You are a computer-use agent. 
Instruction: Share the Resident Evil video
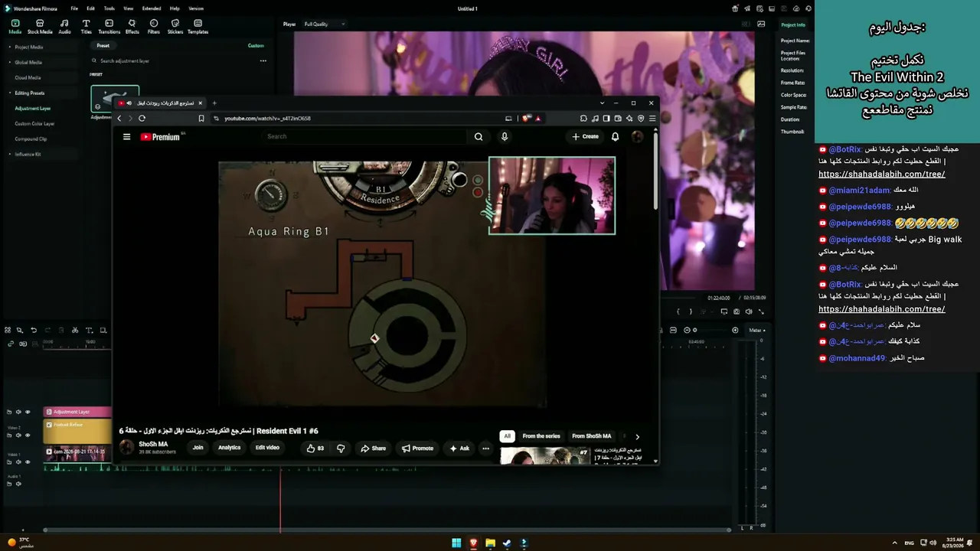click(374, 448)
